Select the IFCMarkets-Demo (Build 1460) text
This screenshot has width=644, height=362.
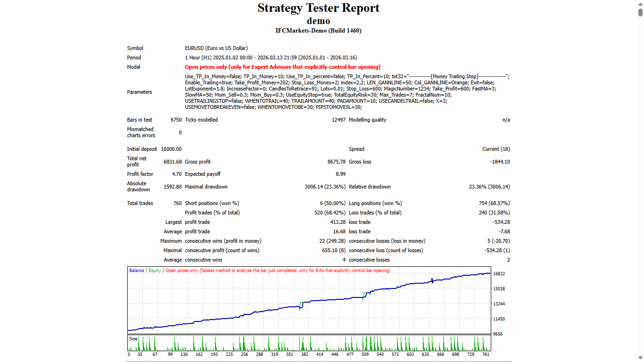[x=318, y=30]
